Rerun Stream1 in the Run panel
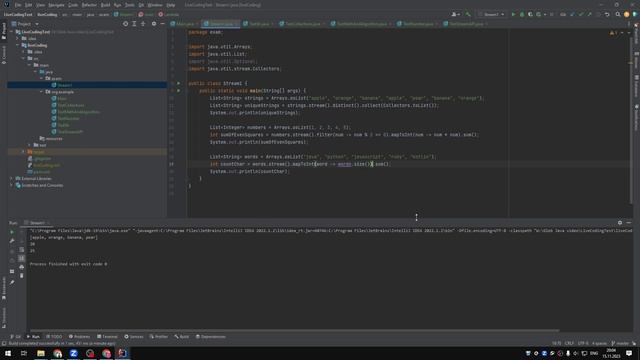The height and width of the screenshot is (360, 640). click(x=12, y=232)
